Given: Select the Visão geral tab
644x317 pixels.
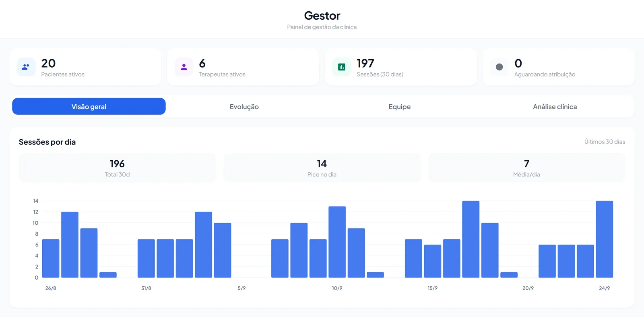Looking at the screenshot, I should point(89,106).
